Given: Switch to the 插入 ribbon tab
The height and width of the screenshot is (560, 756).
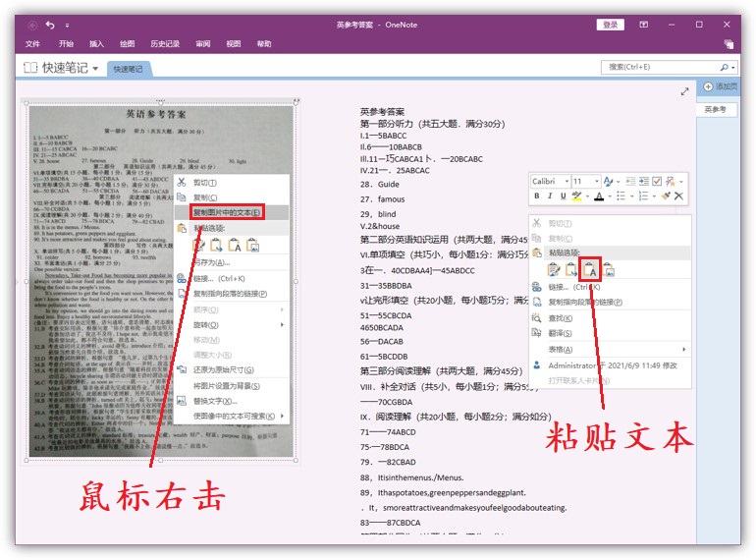Looking at the screenshot, I should click(96, 44).
